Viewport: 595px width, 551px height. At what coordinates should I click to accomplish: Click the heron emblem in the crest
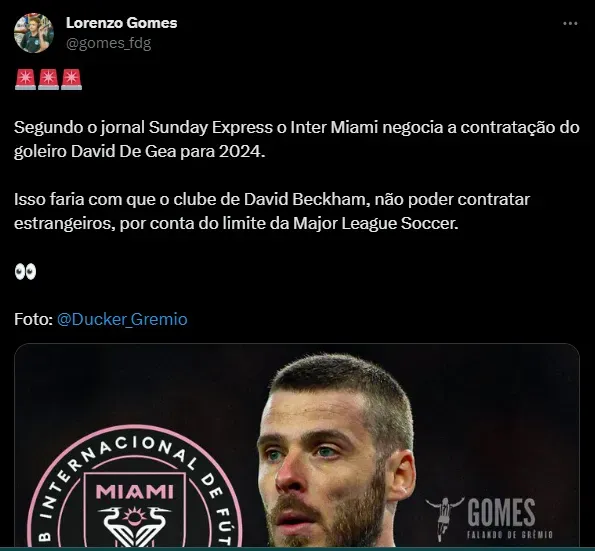click(x=134, y=526)
